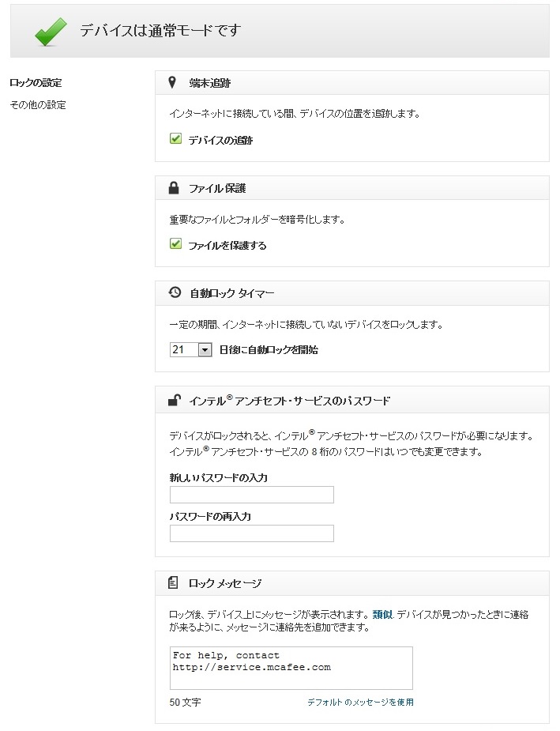Viewport: 560px width, 731px height.
Task: Click the パスワードの再入力 field
Action: point(251,533)
